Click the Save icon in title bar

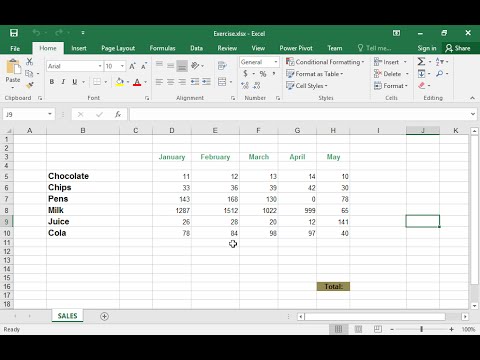(x=14, y=33)
